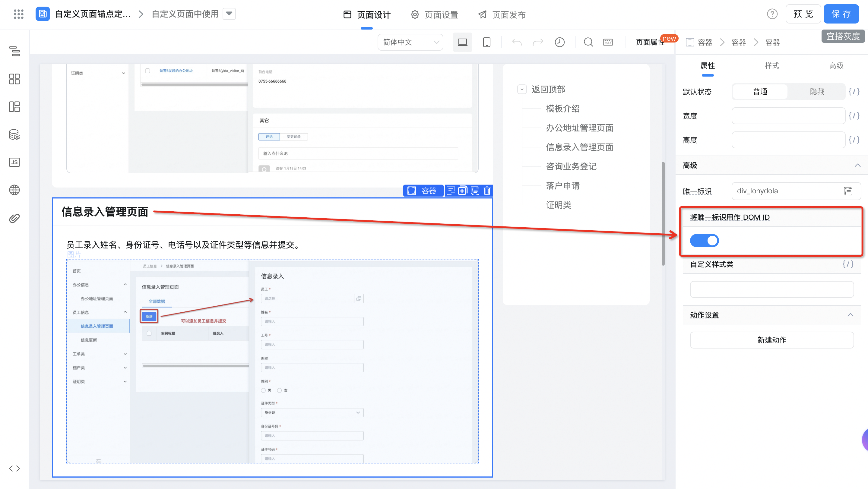The height and width of the screenshot is (489, 868).
Task: Click the unique ID picker icon
Action: [x=848, y=191]
